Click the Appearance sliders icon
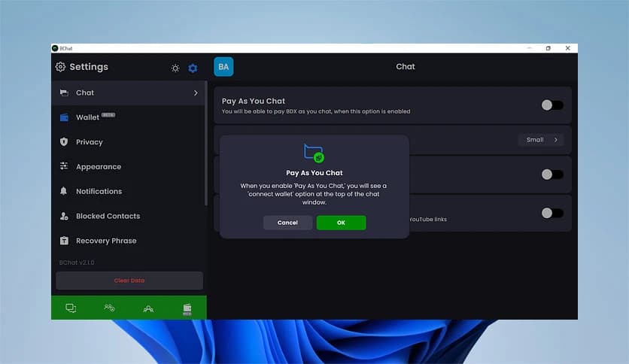 tap(64, 166)
